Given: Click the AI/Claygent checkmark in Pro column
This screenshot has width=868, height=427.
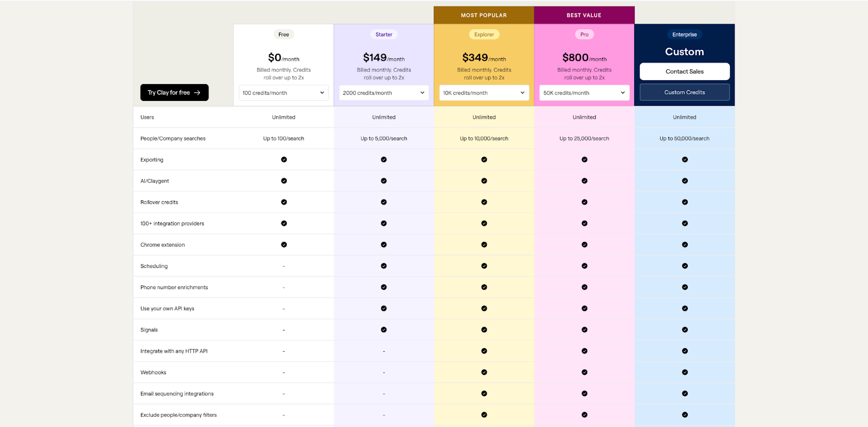Looking at the screenshot, I should [x=584, y=181].
